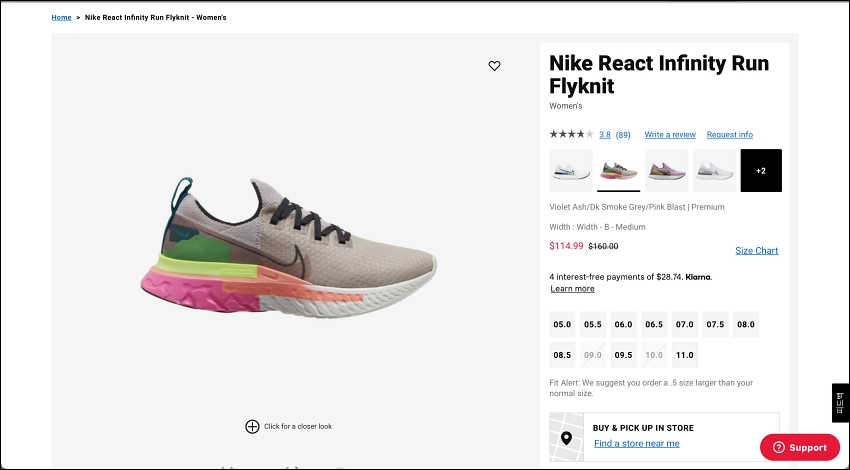Choose size 08.0
Viewport: 850px width, 470px height.
tap(746, 324)
